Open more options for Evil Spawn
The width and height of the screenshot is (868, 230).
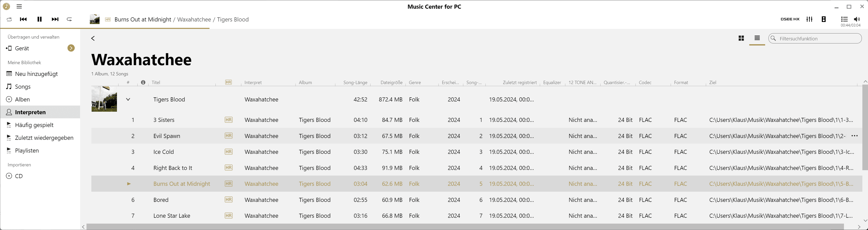[x=854, y=136]
